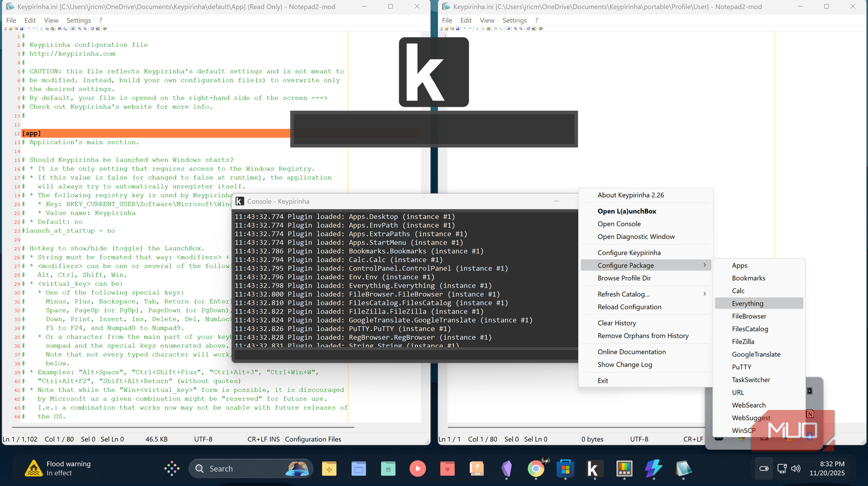Expand the Refresh Catalog submenu

click(x=705, y=294)
